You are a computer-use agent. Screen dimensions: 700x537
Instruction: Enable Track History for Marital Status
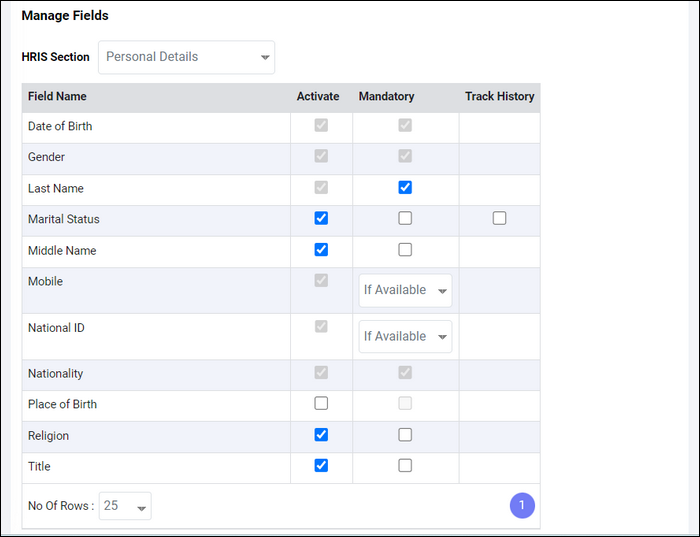[x=499, y=218]
